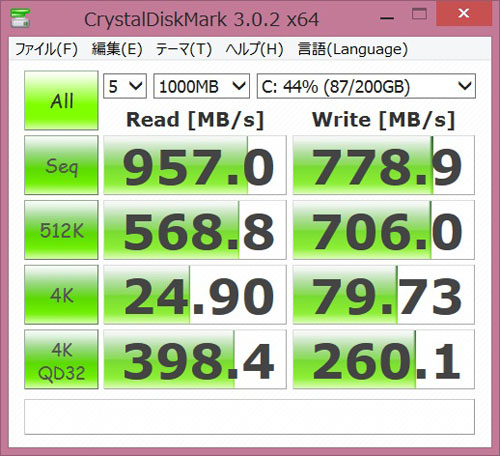Close the CrystalDiskMark window
The width and height of the screenshot is (500, 456).
pyautogui.click(x=464, y=14)
